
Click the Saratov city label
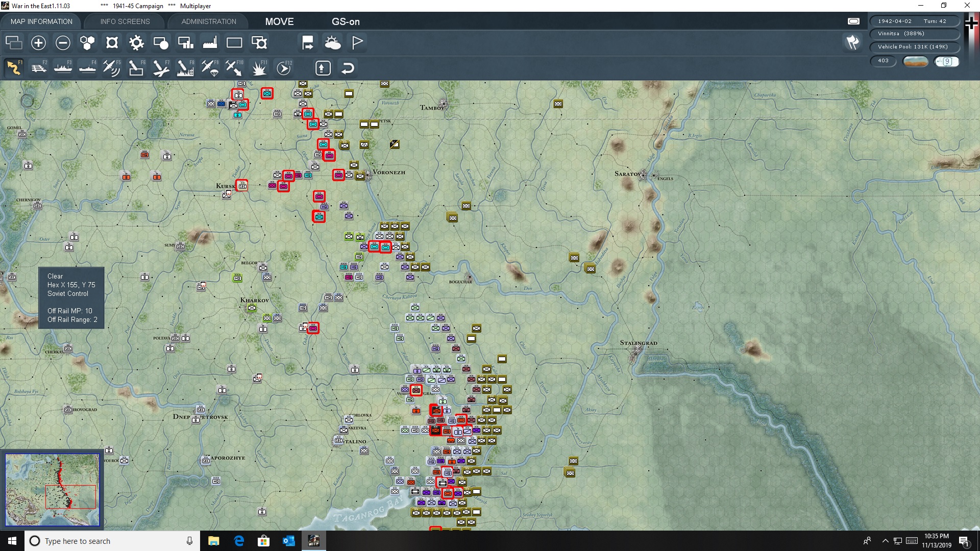pyautogui.click(x=627, y=174)
